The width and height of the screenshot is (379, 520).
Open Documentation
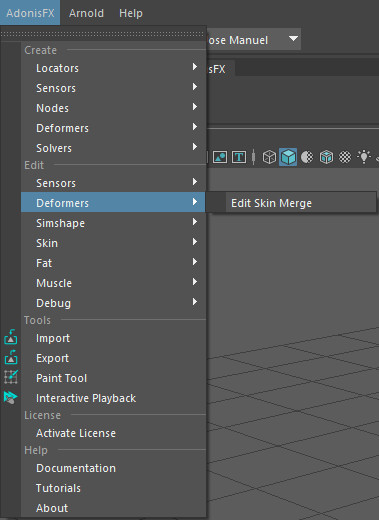click(113, 468)
